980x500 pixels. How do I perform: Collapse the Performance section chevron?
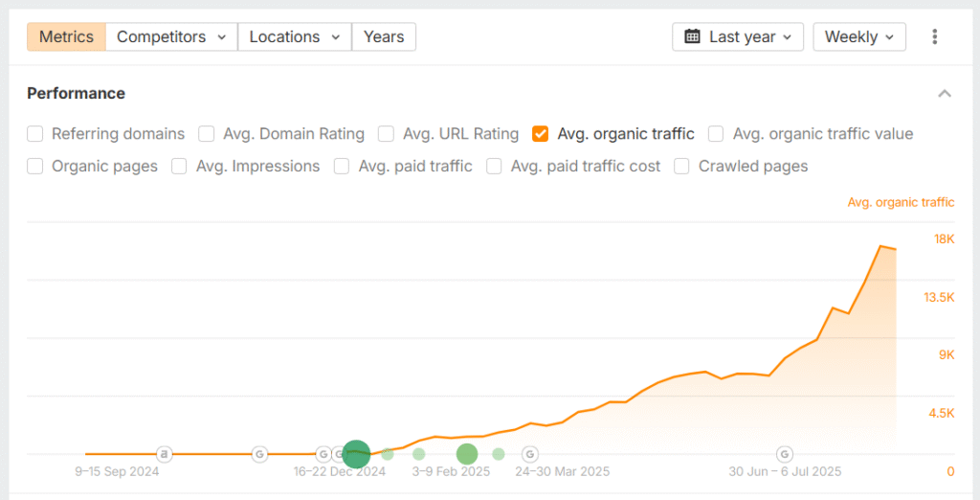945,94
